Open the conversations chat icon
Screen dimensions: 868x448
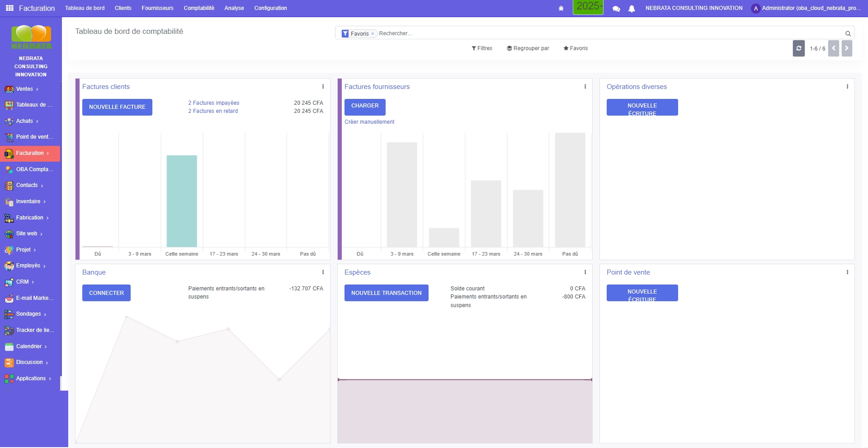pos(616,9)
